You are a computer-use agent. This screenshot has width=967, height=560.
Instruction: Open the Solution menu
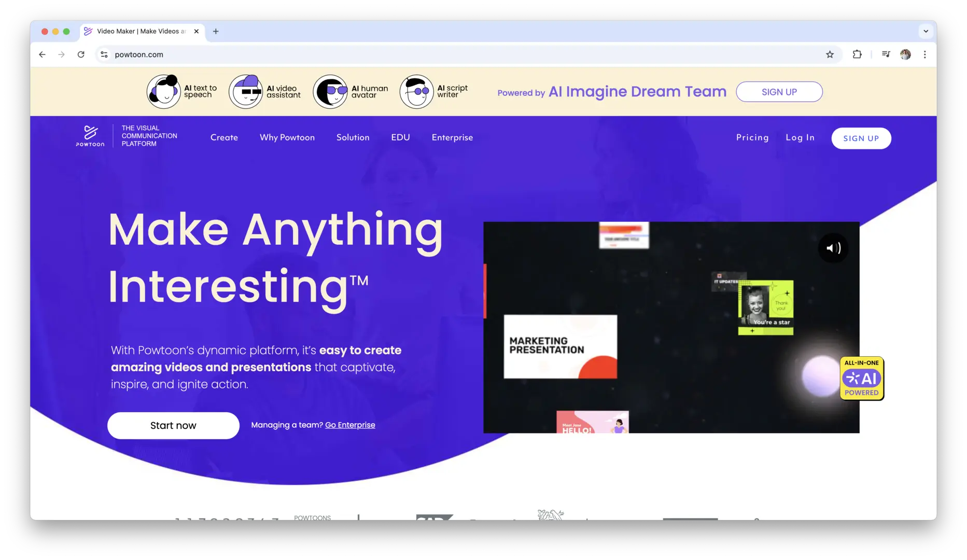click(x=353, y=137)
